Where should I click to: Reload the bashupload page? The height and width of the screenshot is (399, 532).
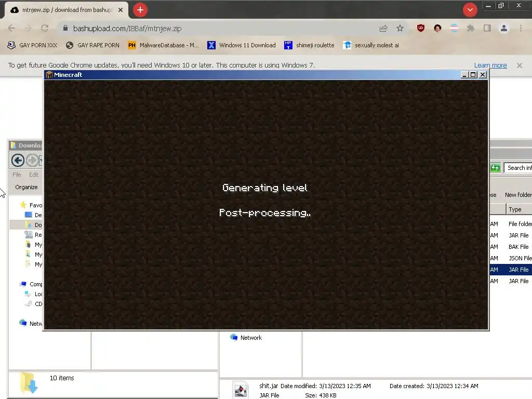click(45, 29)
